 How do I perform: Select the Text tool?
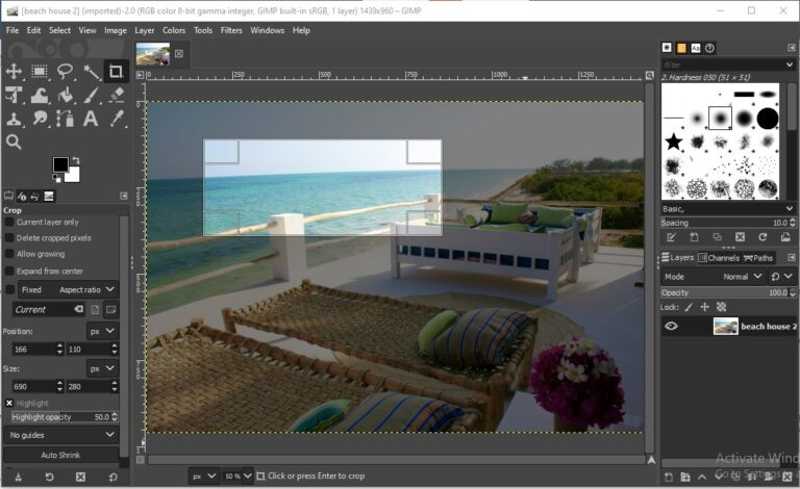(x=91, y=119)
